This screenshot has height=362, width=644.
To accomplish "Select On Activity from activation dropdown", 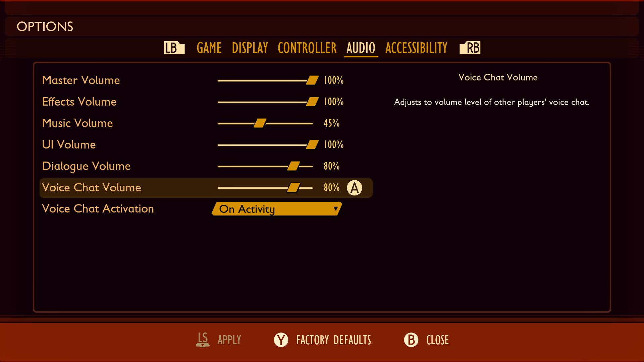I will (274, 208).
